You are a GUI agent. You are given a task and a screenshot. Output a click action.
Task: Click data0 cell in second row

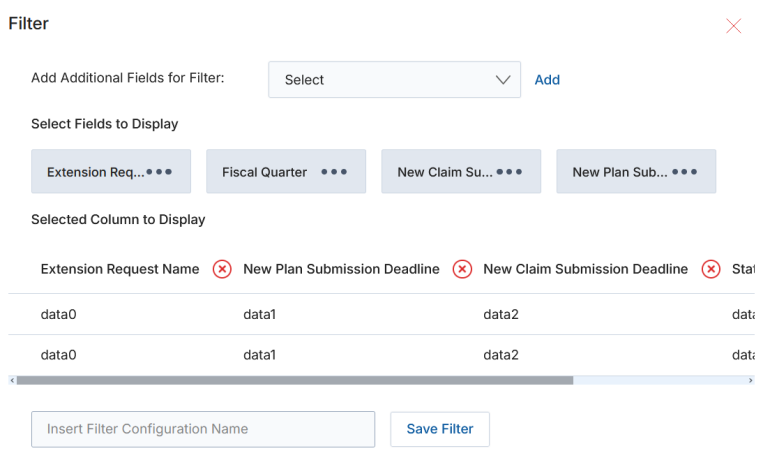point(58,355)
